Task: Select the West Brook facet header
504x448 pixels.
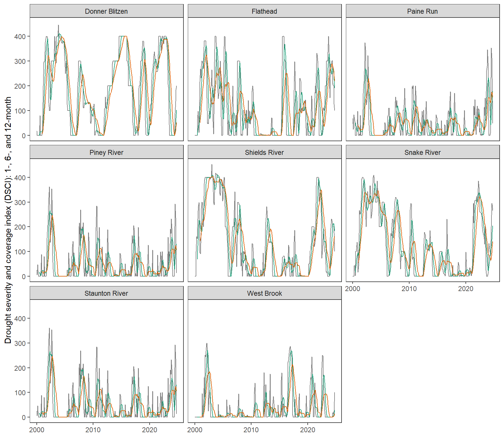Action: [x=264, y=293]
